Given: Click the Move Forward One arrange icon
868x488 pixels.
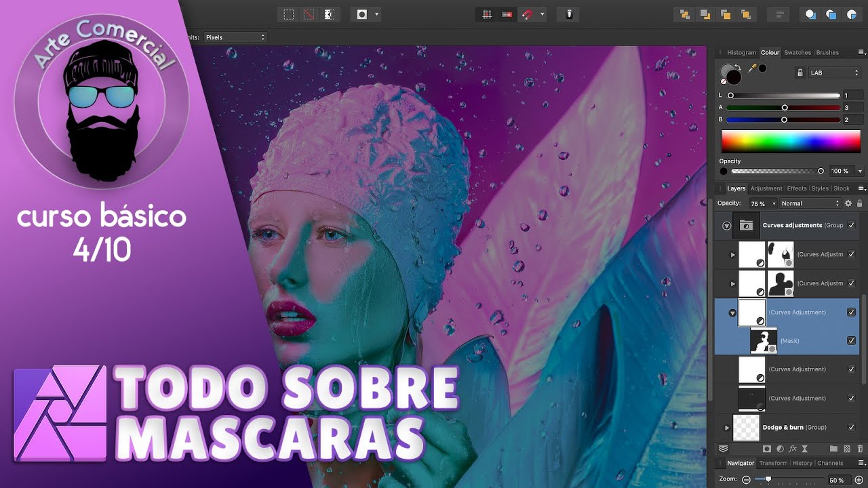Looking at the screenshot, I should pos(726,14).
